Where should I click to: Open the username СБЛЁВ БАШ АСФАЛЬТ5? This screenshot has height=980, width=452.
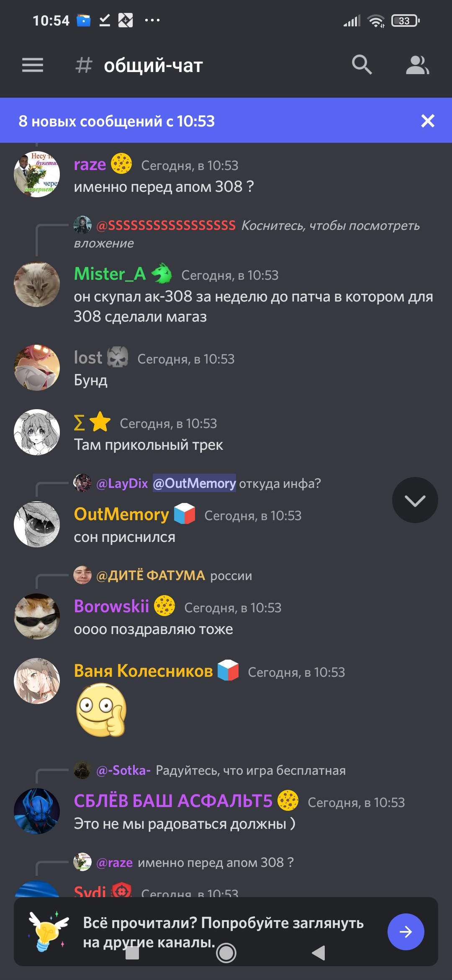pos(173,801)
